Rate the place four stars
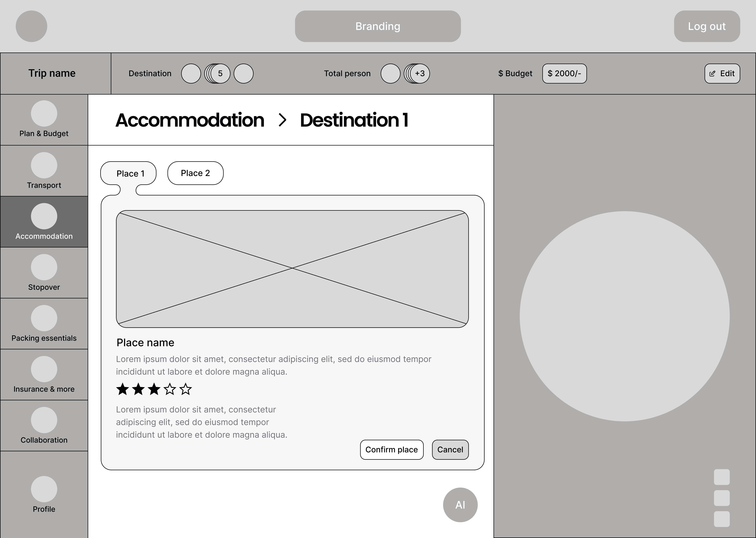756x538 pixels. [x=170, y=389]
